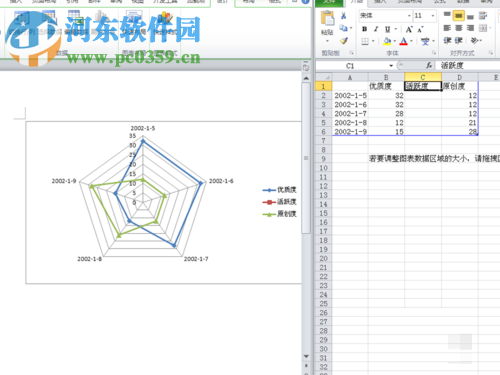Toggle Wrap Text
The width and height of the screenshot is (500, 375).
483,15
